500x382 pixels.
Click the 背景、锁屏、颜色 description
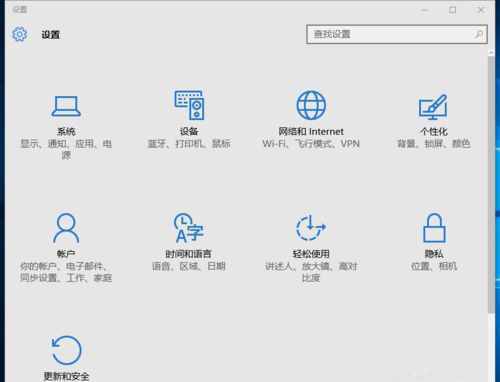(434, 144)
